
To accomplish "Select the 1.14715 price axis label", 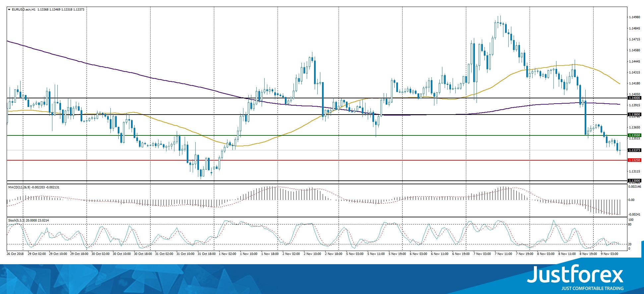I will [634, 39].
